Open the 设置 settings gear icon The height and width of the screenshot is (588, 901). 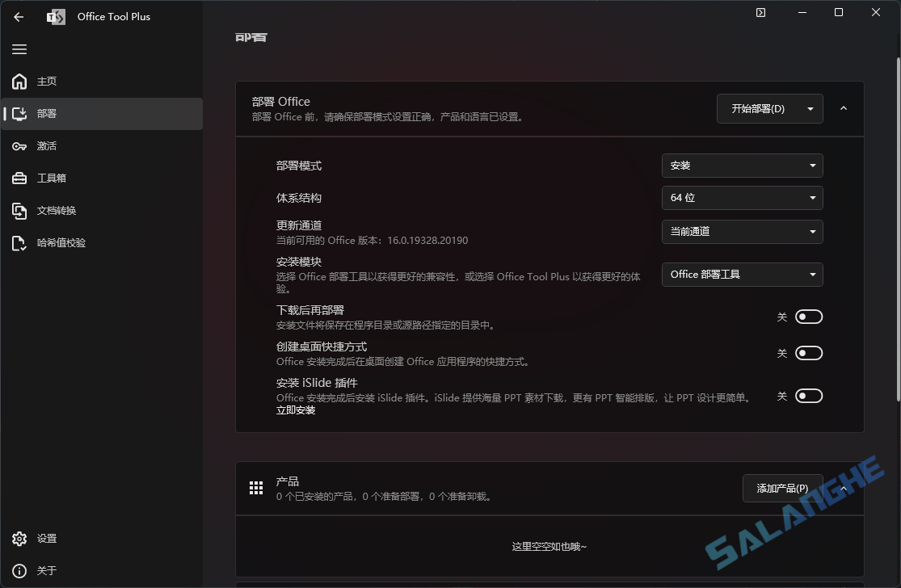pyautogui.click(x=19, y=538)
